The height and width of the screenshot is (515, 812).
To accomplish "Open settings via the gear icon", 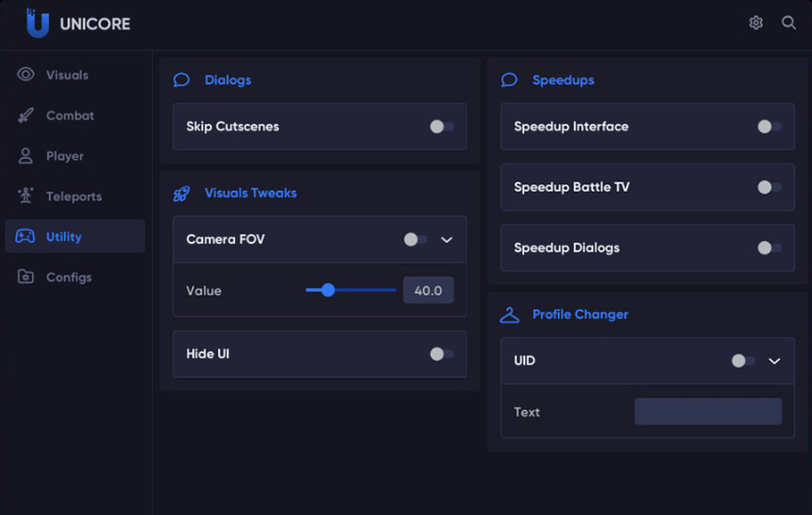I will coord(755,23).
